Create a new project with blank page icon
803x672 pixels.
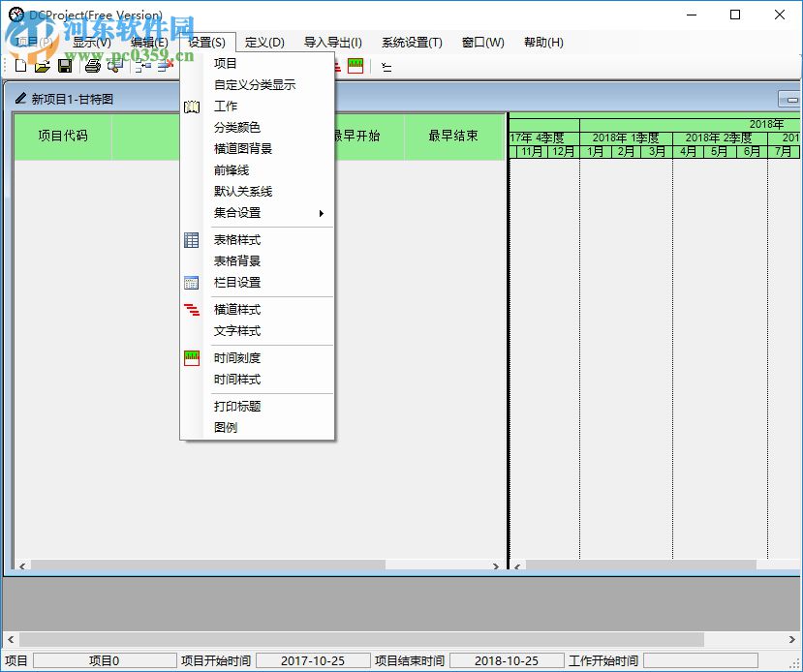coord(20,65)
